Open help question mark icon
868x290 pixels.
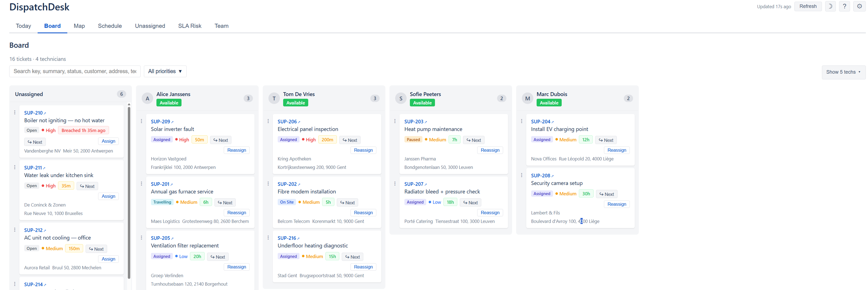pyautogui.click(x=844, y=6)
